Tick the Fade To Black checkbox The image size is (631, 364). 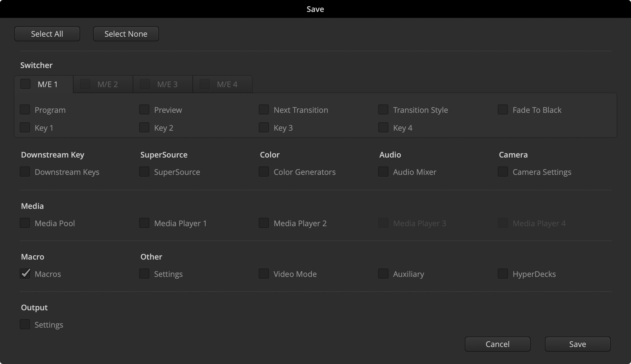tap(503, 110)
